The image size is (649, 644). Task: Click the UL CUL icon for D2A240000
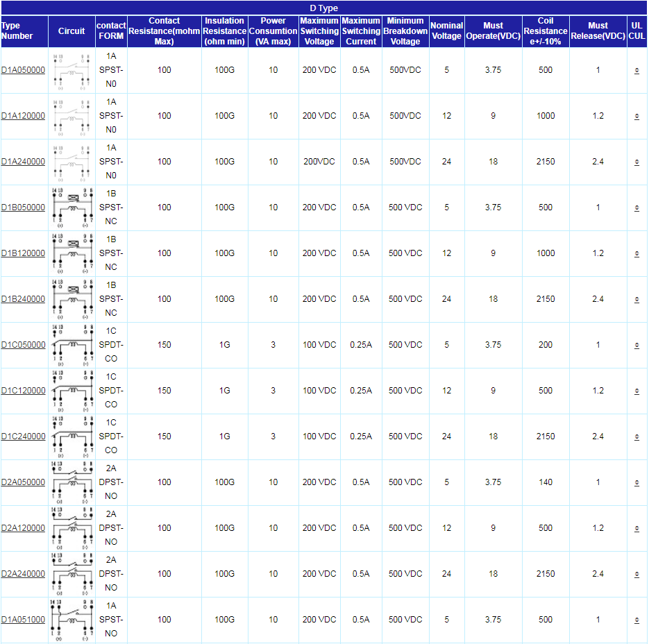[x=637, y=575]
